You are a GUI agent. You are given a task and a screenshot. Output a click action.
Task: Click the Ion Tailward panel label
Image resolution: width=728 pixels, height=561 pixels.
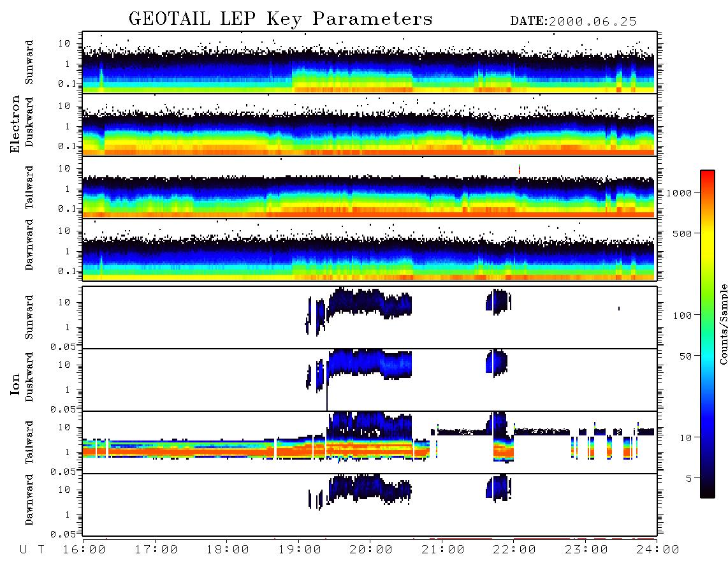pyautogui.click(x=30, y=442)
